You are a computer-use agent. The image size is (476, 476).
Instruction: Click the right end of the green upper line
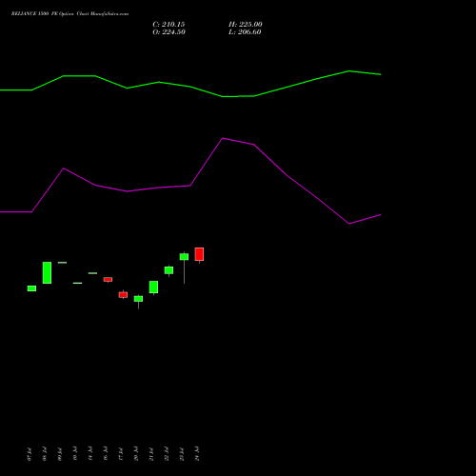381,74
